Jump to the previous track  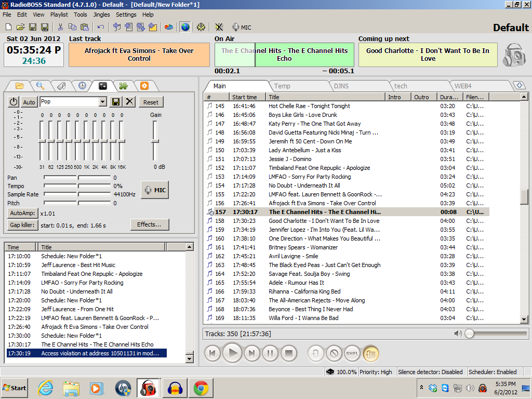coord(212,353)
